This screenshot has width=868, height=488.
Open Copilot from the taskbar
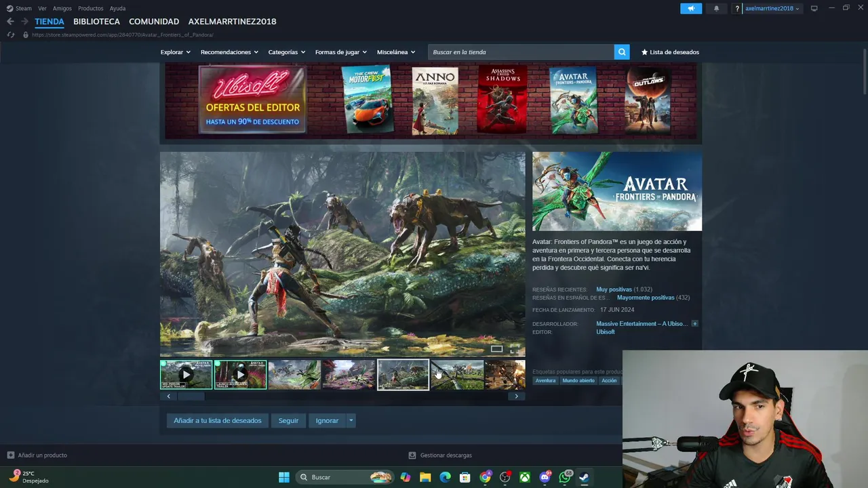pos(406,477)
